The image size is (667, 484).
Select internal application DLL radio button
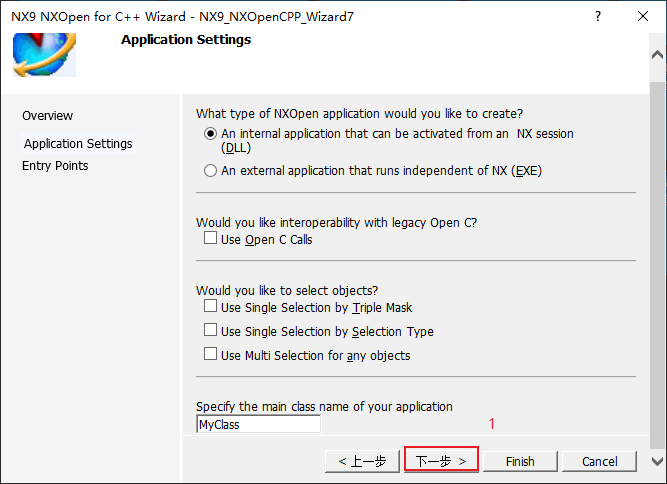point(210,134)
